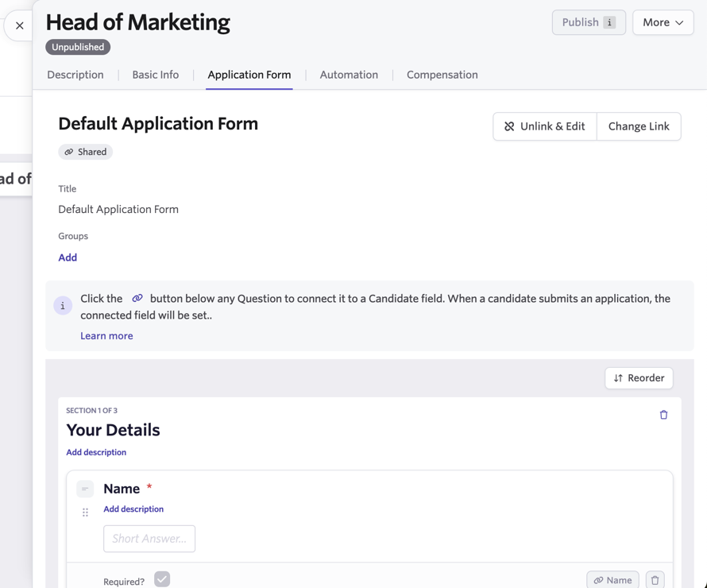Add description under Name question

pos(133,509)
